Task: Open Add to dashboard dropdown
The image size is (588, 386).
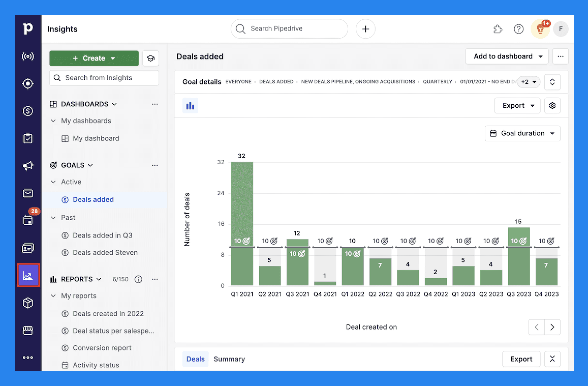Action: [507, 56]
